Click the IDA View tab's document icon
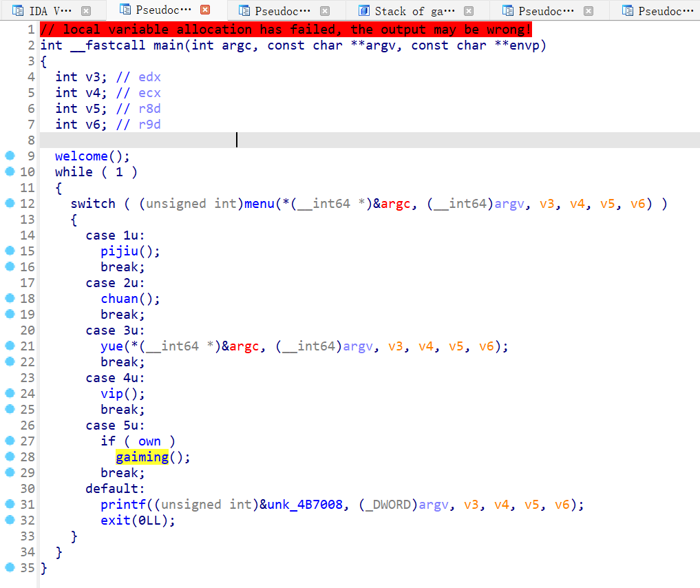The image size is (700, 588). [x=17, y=10]
